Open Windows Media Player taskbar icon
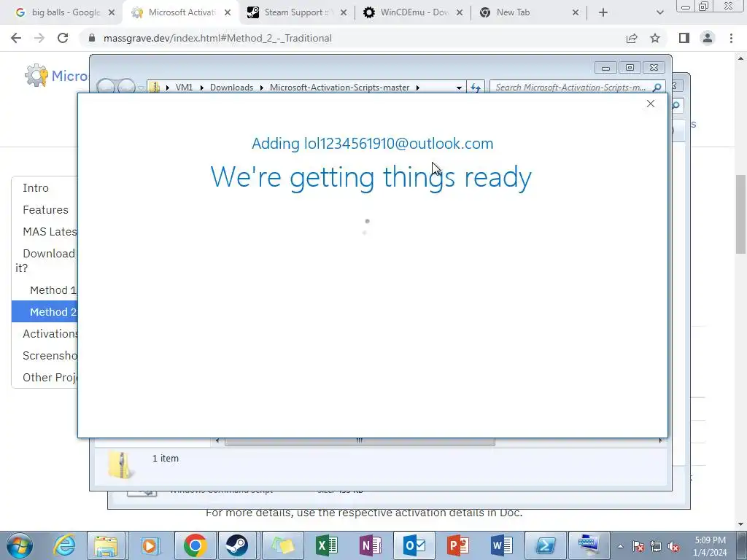This screenshot has height=560, width=747. pyautogui.click(x=150, y=545)
